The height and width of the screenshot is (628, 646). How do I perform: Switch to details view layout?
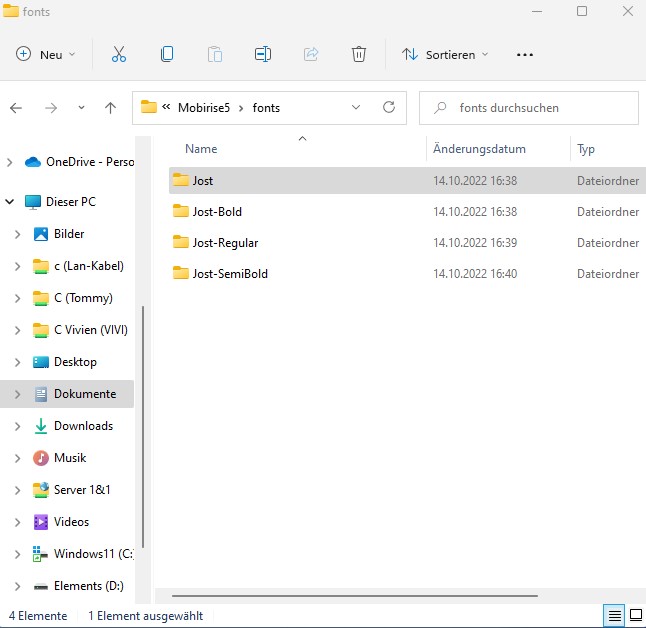615,615
